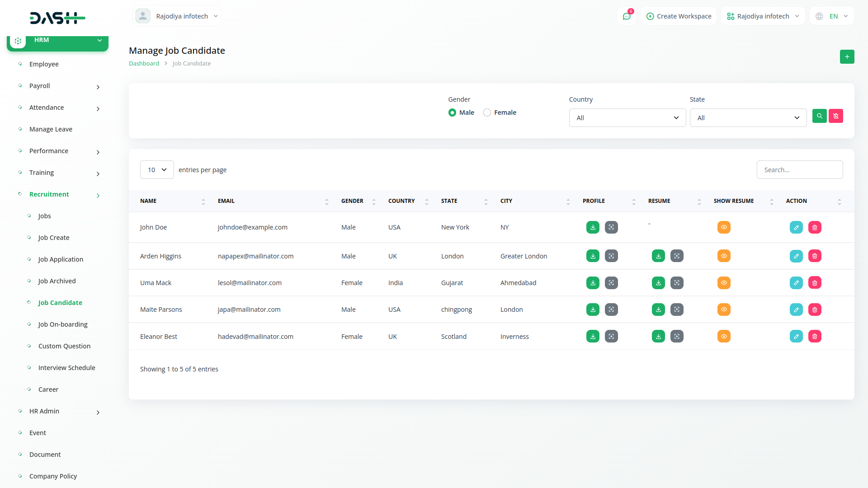Screen dimensions: 868x488
Task: Select the Female gender radio button
Action: [487, 113]
